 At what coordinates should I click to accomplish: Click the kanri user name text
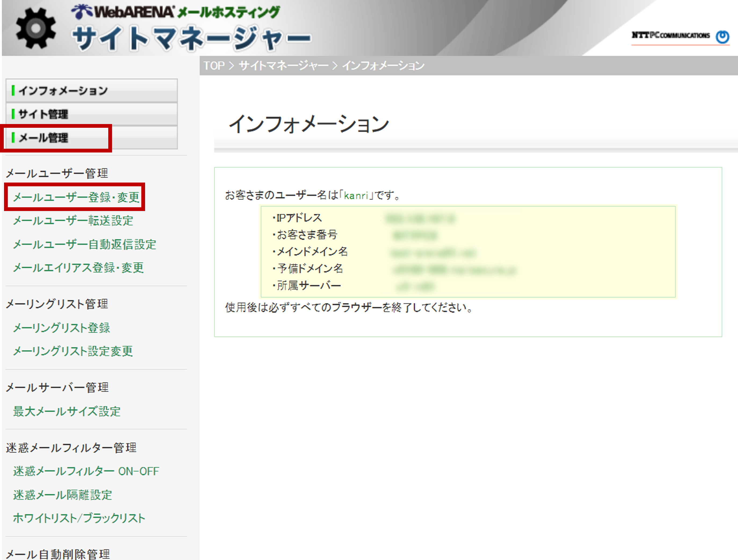click(356, 195)
